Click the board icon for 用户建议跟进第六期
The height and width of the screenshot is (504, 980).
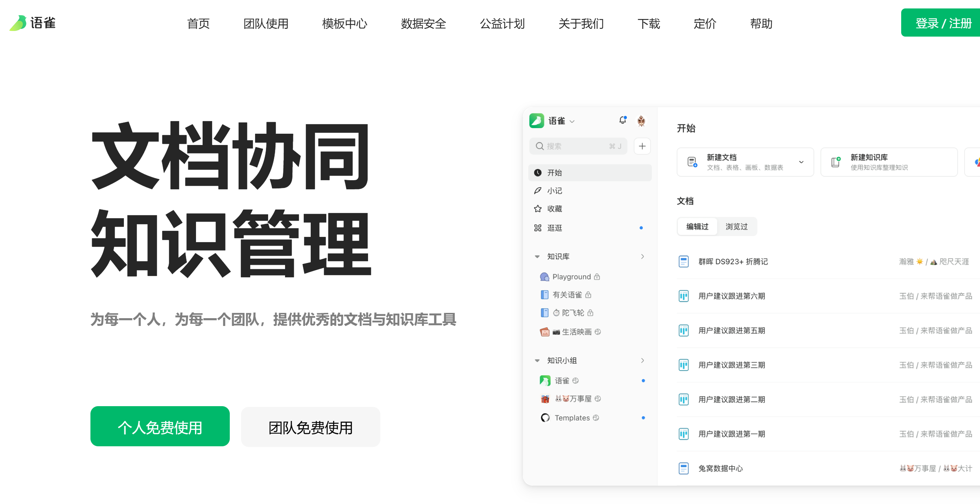point(684,296)
